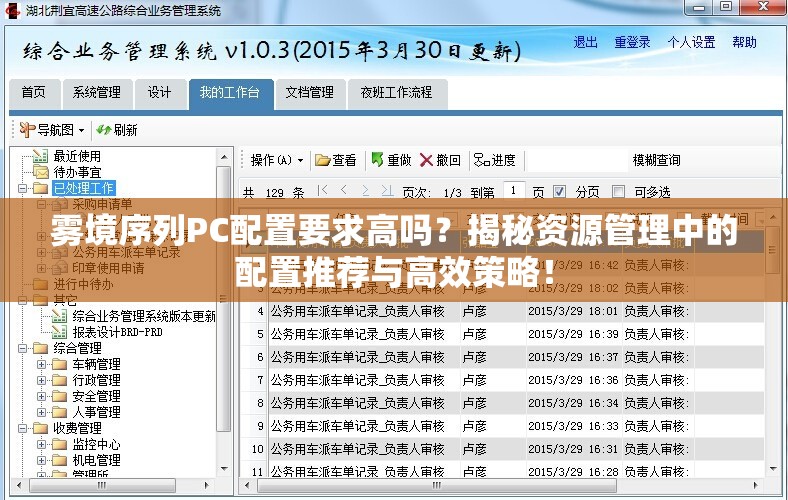Collapse the 收费管理 tree node
Image resolution: width=788 pixels, height=500 pixels.
coord(22,429)
